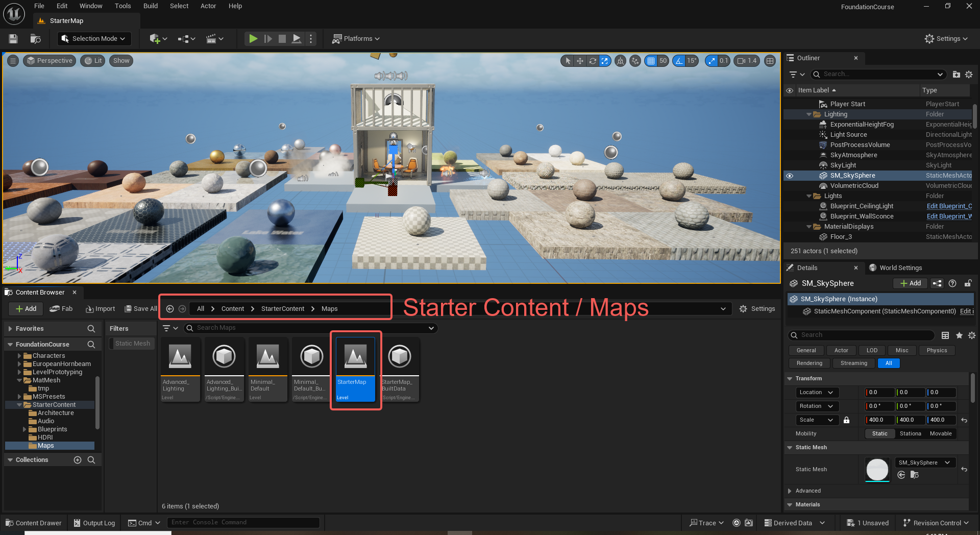Image resolution: width=980 pixels, height=535 pixels.
Task: Toggle grid snapping in the viewport
Action: point(651,61)
